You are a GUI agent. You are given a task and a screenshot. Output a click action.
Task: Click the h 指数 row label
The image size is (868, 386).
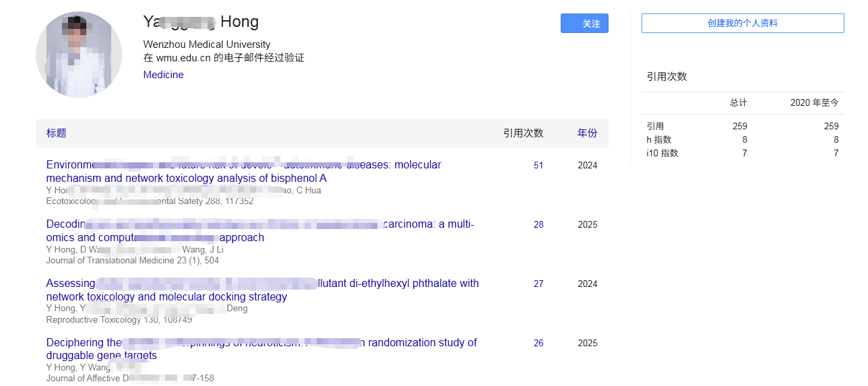pos(658,140)
